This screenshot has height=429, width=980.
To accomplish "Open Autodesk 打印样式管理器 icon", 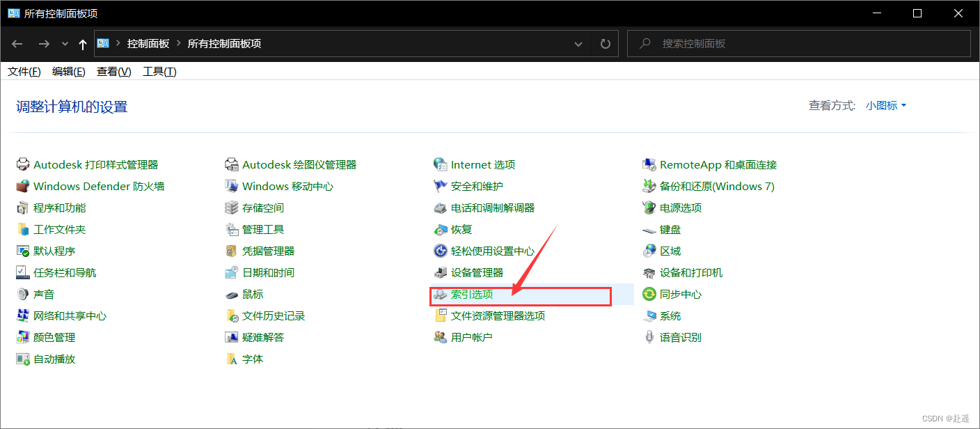I will tap(23, 165).
